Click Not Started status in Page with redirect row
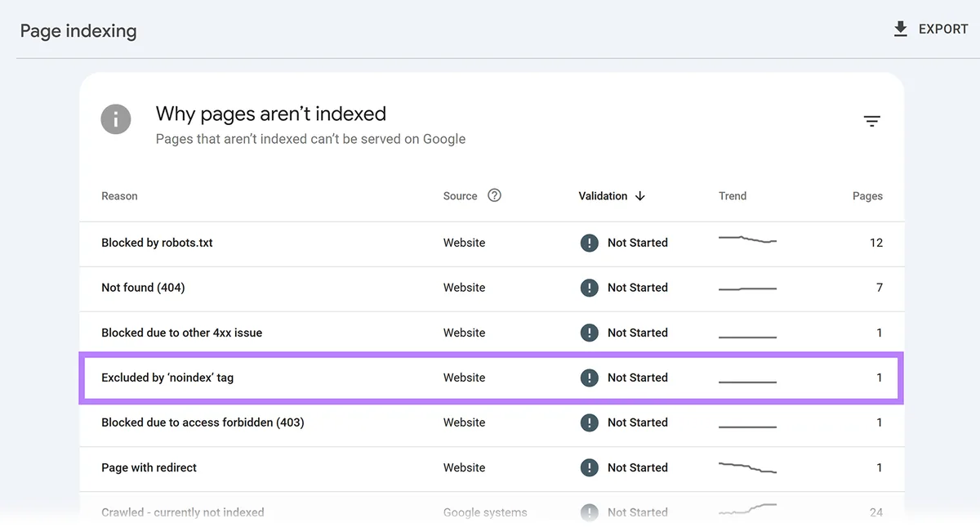Viewport: 980px width, 532px height. 638,467
